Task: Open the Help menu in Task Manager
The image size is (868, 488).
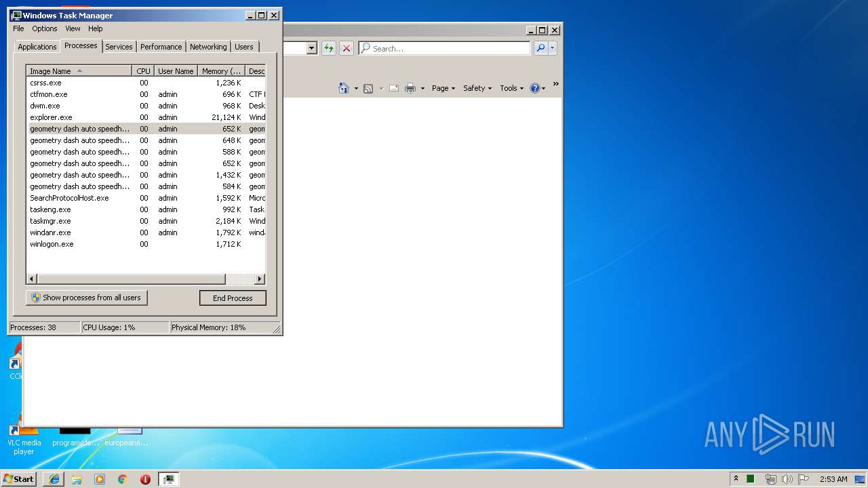Action: coord(96,28)
